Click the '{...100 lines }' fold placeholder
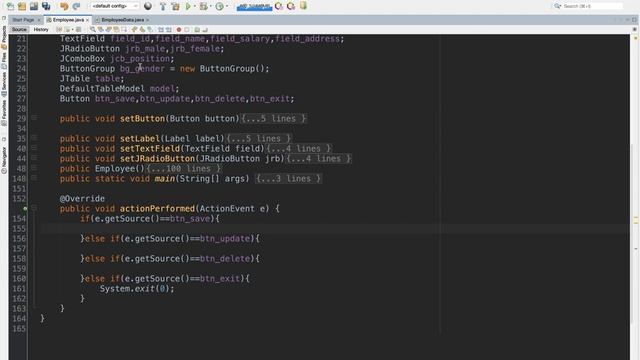Viewport: 640px width, 360px height. (x=183, y=169)
